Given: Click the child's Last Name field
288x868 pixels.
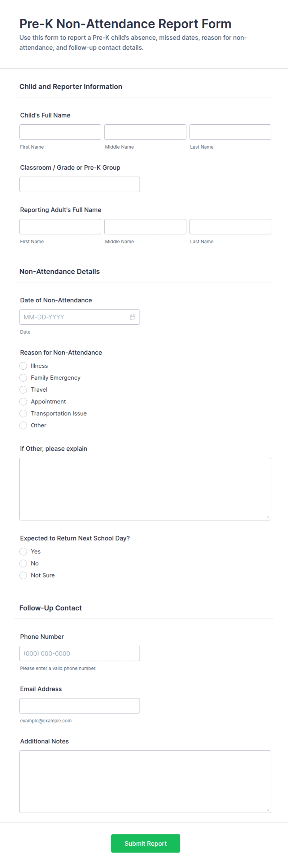Looking at the screenshot, I should pos(230,132).
